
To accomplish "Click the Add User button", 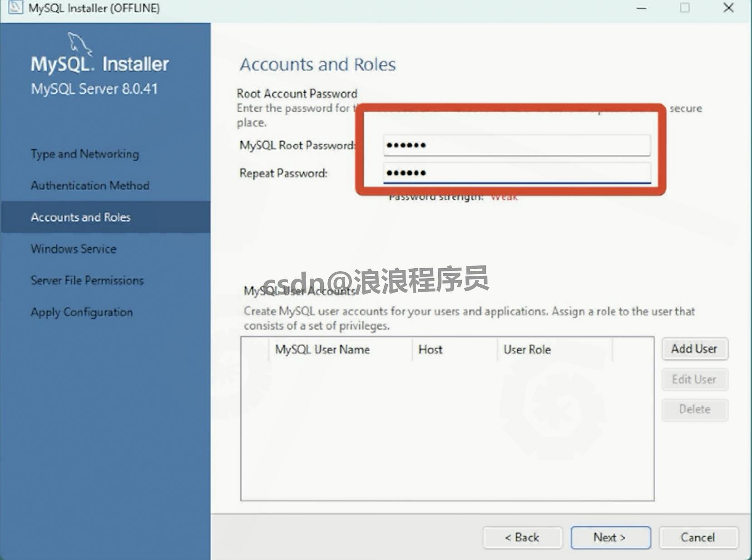I will pos(694,349).
